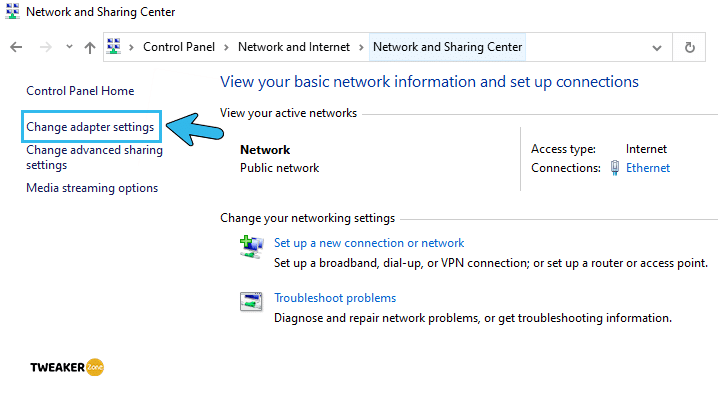Go up one level with up arrow
This screenshot has height=401, width=718.
(x=90, y=47)
